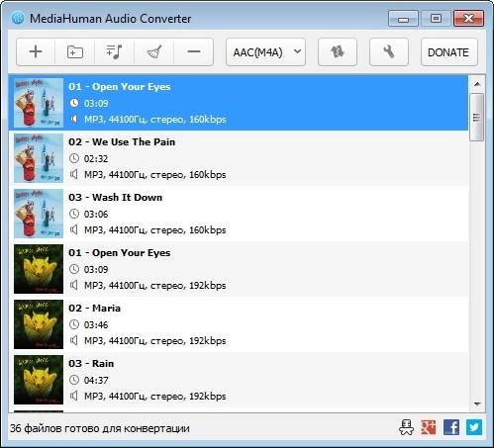Click the DONATE button
The width and height of the screenshot is (494, 448).
coord(448,52)
